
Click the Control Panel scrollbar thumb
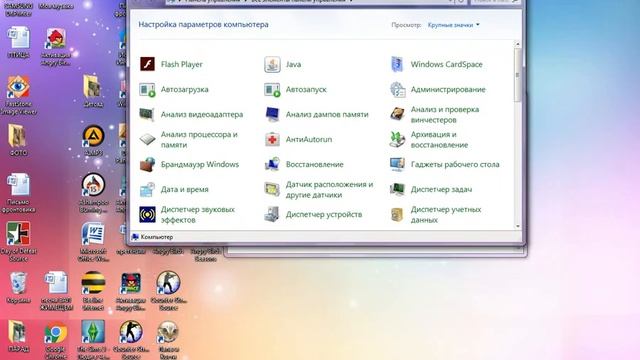(518, 75)
